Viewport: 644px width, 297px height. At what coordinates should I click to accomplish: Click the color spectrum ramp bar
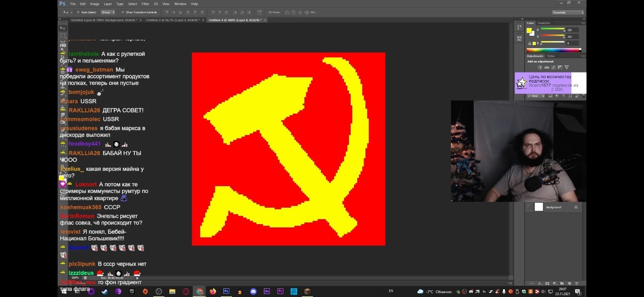554,50
